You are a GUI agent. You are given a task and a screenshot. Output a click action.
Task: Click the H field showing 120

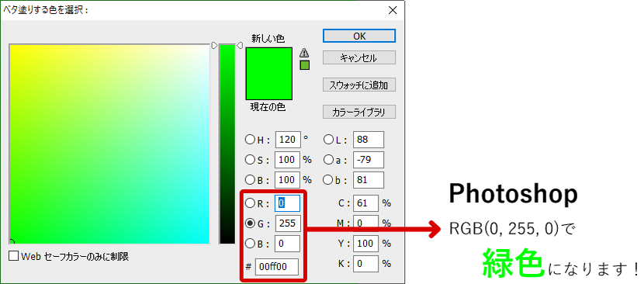pyautogui.click(x=288, y=140)
